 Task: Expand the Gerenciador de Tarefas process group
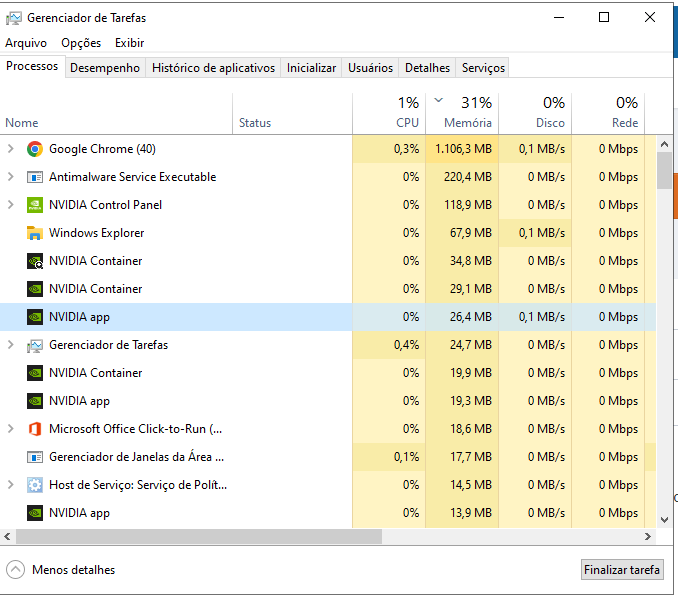[11, 345]
